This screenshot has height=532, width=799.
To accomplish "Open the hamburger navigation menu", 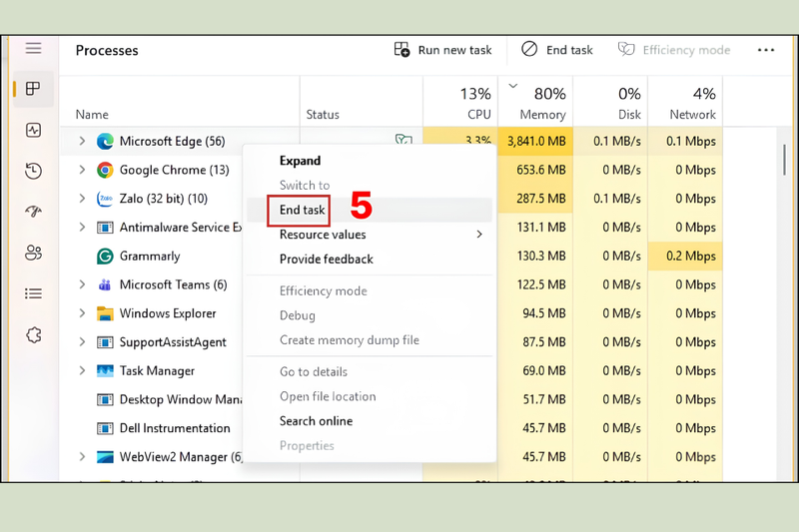I will tap(34, 48).
